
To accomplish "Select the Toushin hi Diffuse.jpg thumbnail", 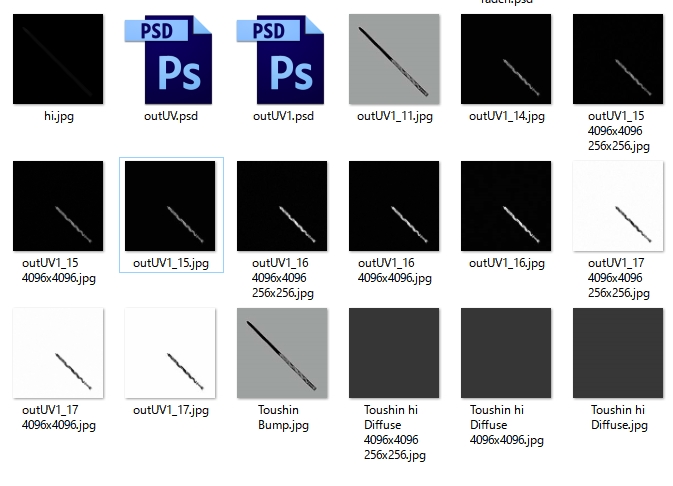I will 618,353.
